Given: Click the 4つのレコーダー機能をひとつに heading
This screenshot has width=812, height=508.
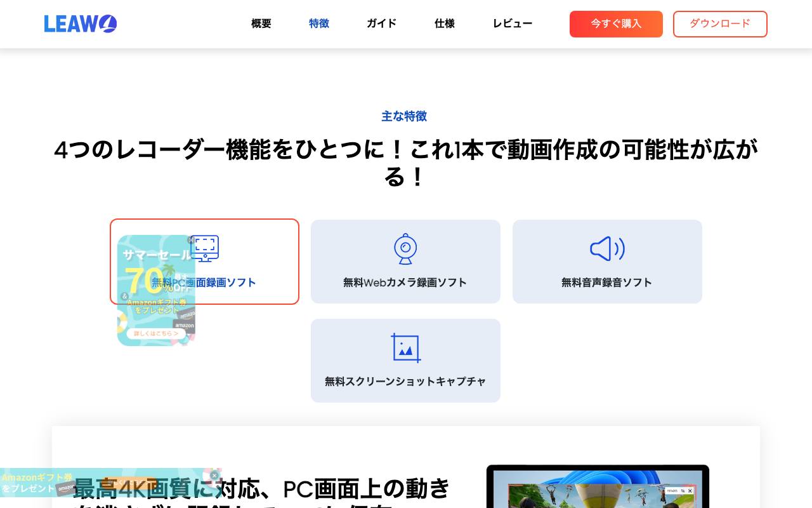Looking at the screenshot, I should [406, 163].
